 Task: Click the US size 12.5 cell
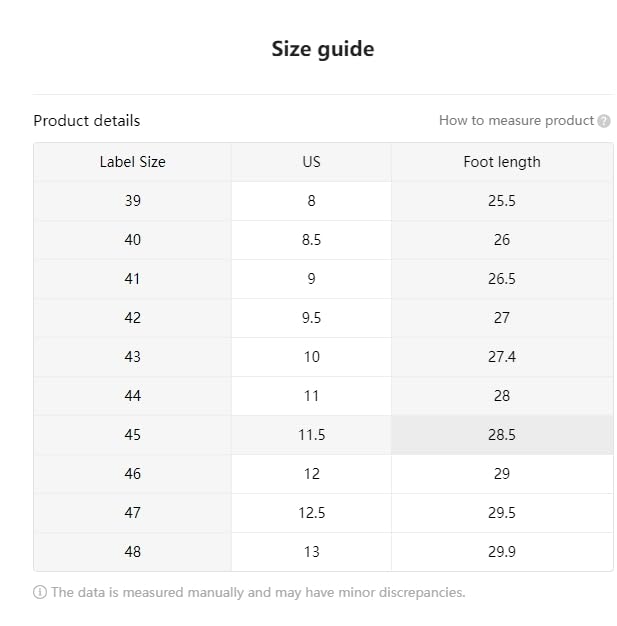pyautogui.click(x=311, y=513)
